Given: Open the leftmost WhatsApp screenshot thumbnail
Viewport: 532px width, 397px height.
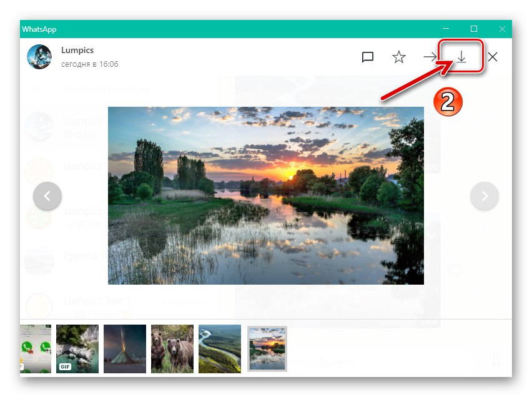Looking at the screenshot, I should (x=36, y=348).
